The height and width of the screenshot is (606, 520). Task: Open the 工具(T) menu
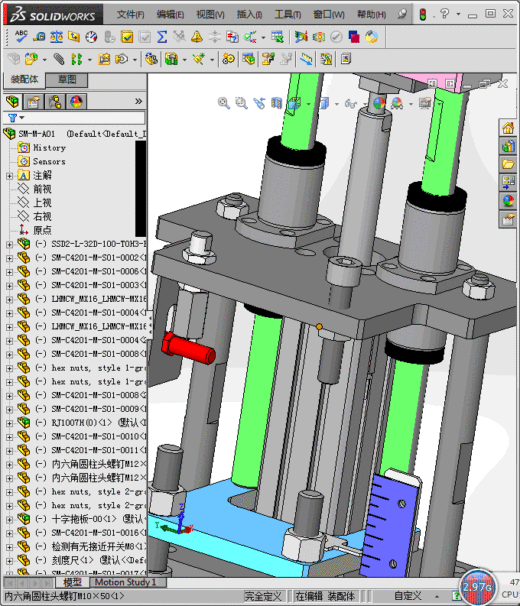(287, 15)
